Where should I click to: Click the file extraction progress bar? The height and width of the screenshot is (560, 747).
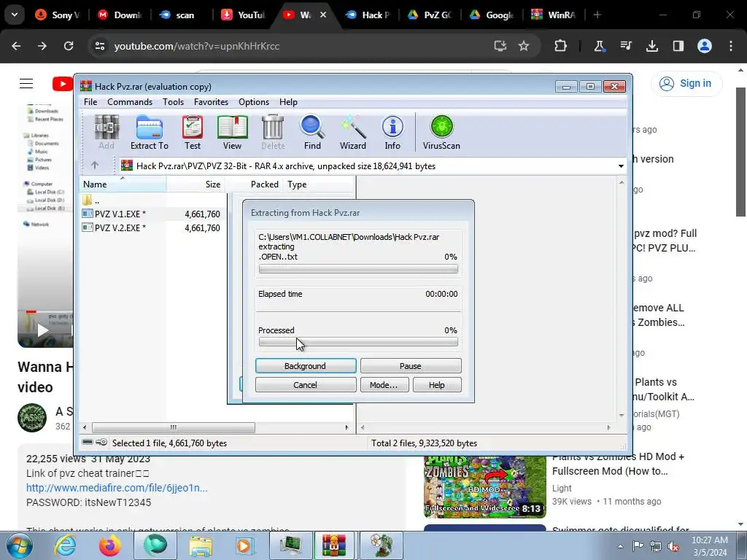358,269
